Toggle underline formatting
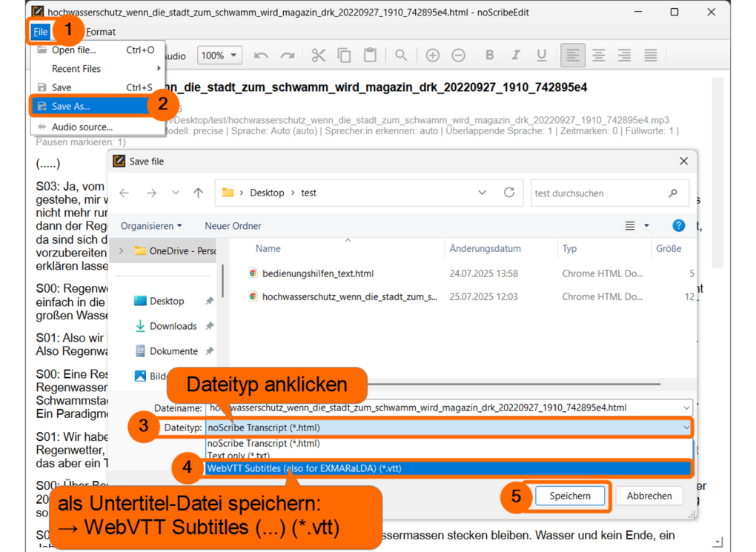This screenshot has width=756, height=552. (x=541, y=55)
